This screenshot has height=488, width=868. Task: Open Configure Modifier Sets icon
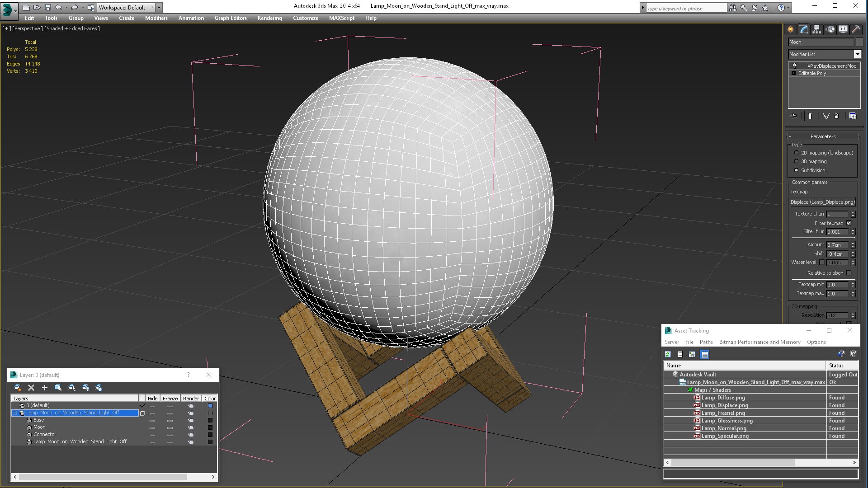click(853, 116)
